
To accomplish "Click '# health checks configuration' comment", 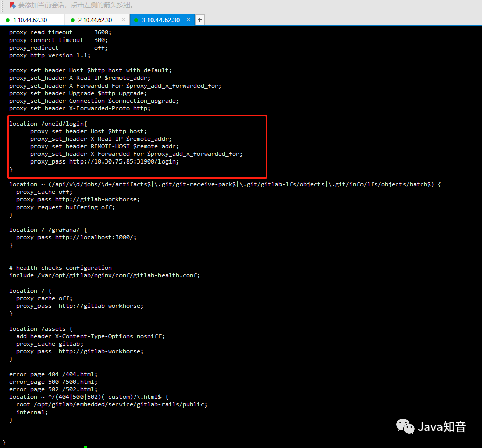I will [x=60, y=268].
